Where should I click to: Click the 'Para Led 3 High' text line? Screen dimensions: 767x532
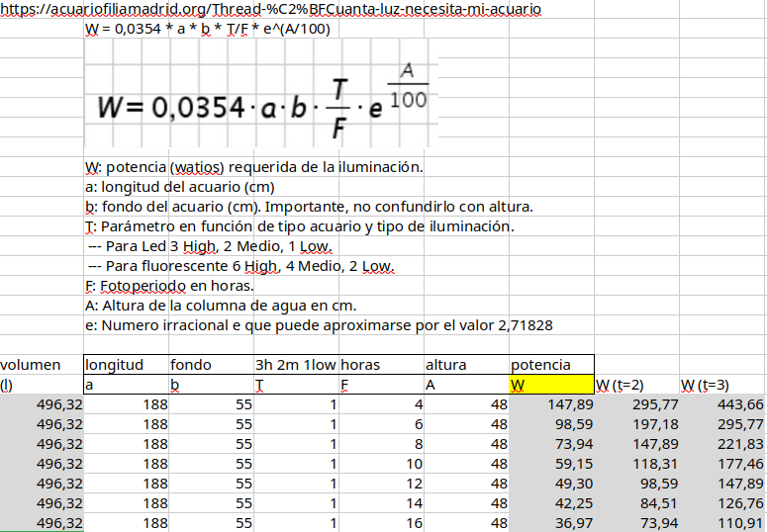210,246
